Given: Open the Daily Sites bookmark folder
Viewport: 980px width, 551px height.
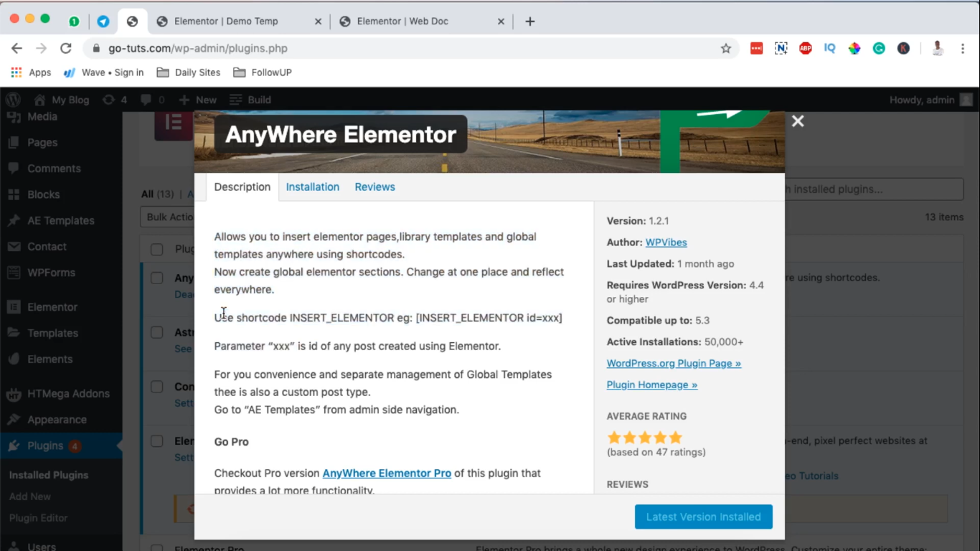Looking at the screenshot, I should tap(189, 72).
